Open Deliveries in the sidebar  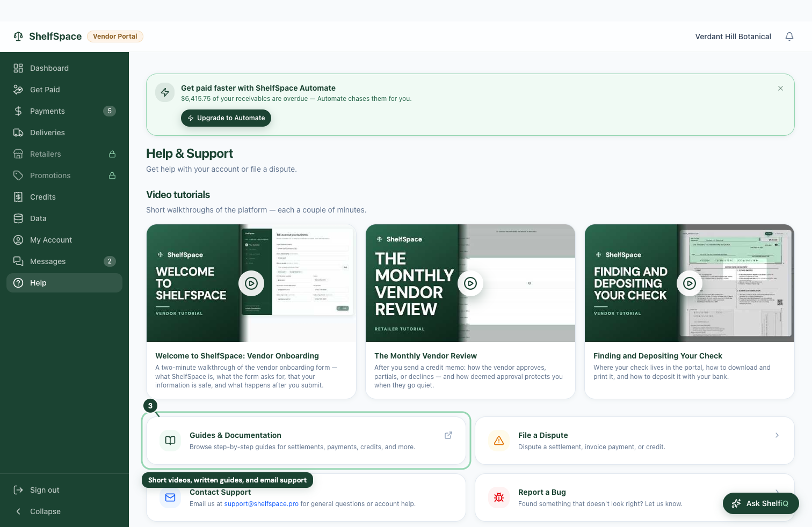[x=64, y=133]
